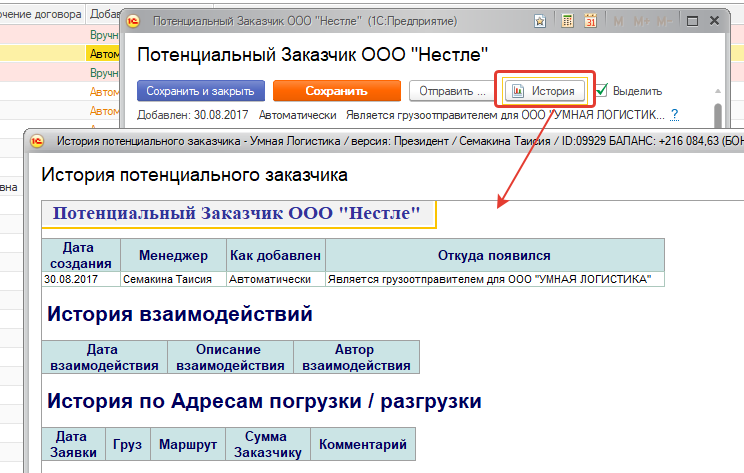Select 'Откуда появился' column header
744x473 pixels.
pyautogui.click(x=494, y=255)
